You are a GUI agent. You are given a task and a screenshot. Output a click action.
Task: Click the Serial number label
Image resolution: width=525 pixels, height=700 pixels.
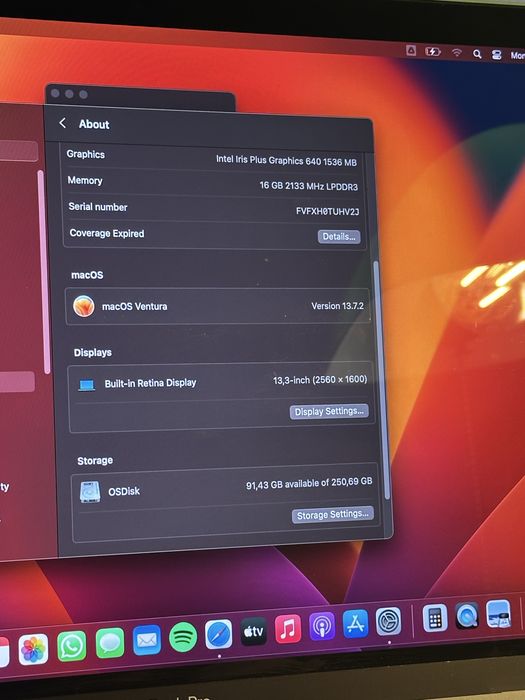point(98,207)
